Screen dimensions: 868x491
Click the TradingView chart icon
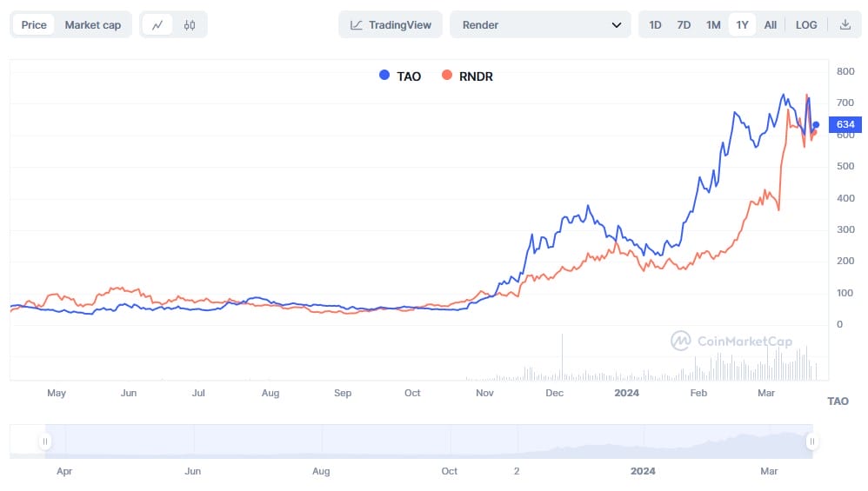357,25
